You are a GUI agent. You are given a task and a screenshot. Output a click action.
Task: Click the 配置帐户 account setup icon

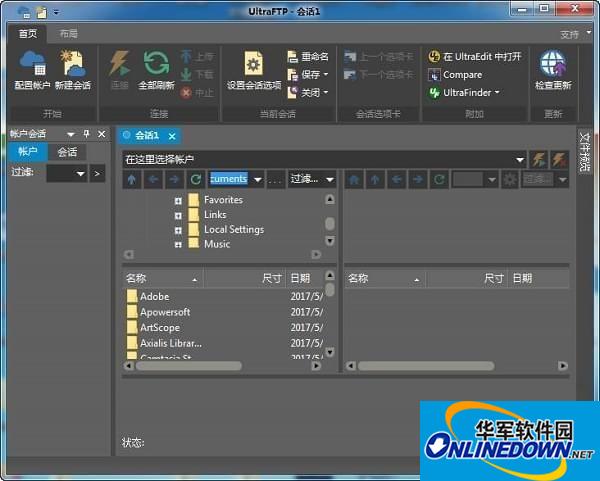[32, 70]
